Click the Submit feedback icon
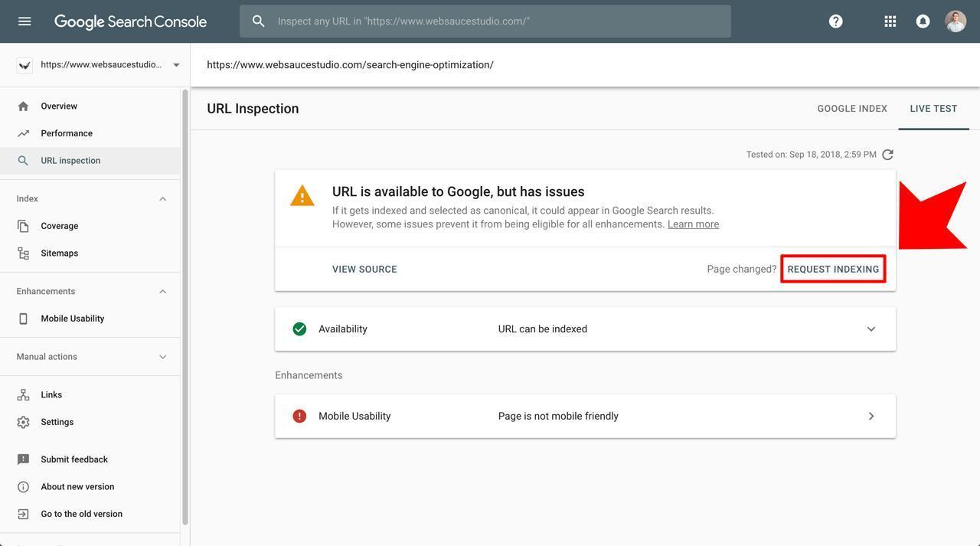980x546 pixels. [x=23, y=459]
